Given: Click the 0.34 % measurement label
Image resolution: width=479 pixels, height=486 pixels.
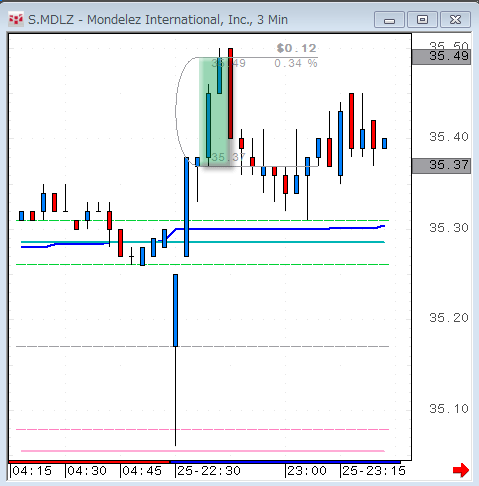Looking at the screenshot, I should click(296, 63).
